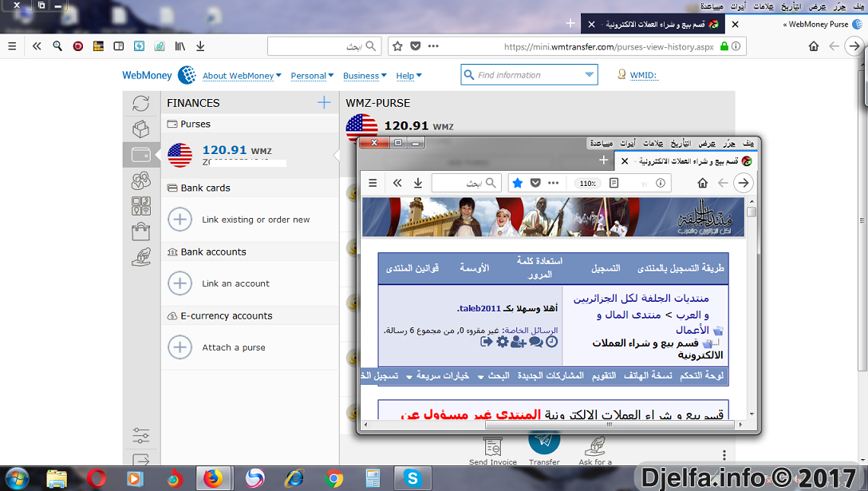Click the teal paperclip extension icon in toolbar

[160, 46]
